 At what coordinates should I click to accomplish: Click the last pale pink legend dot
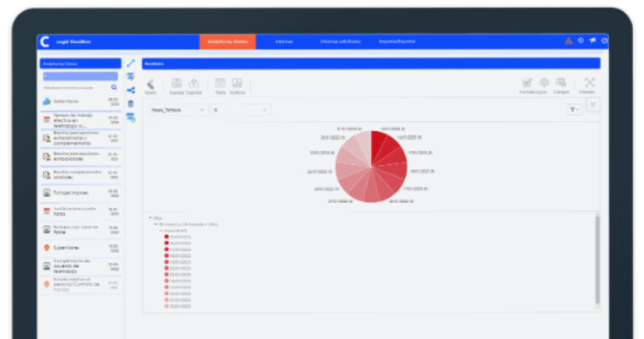[x=167, y=306]
